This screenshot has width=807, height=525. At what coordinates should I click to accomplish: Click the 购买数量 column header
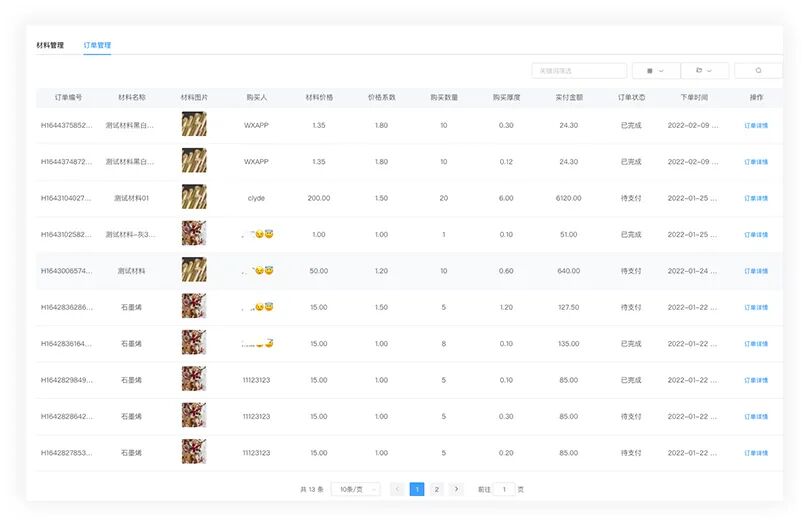pyautogui.click(x=444, y=97)
